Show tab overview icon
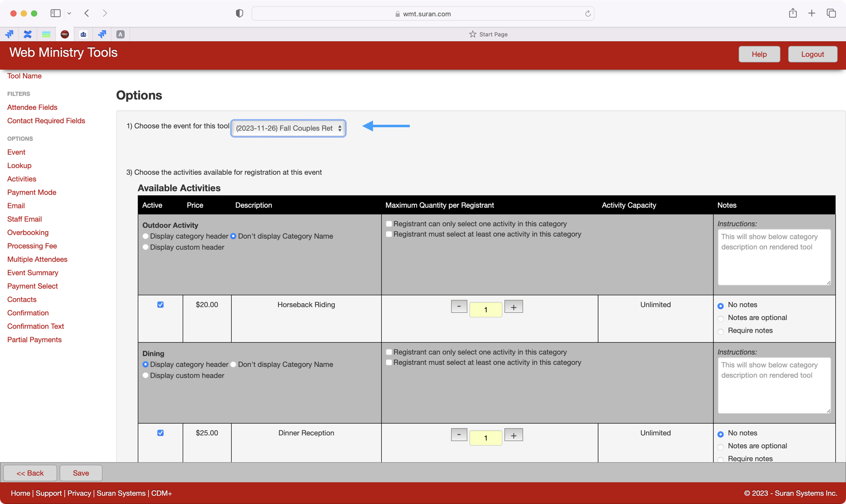This screenshot has width=846, height=504. pos(831,13)
